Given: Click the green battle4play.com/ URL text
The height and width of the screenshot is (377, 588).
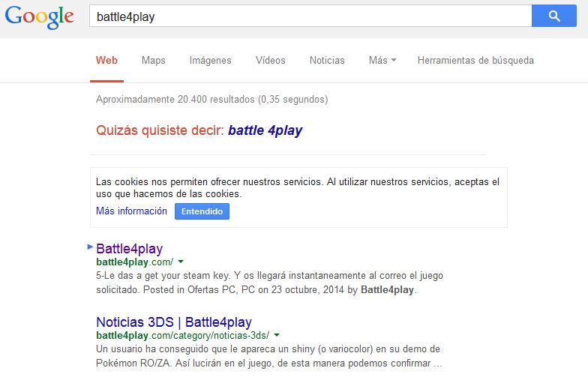Looking at the screenshot, I should pos(134,262).
